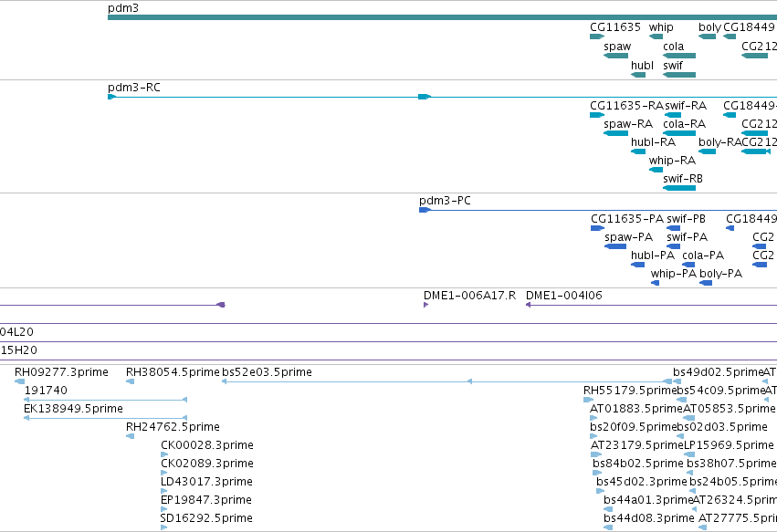Select the hubl gene label
The height and width of the screenshot is (532, 777).
pos(642,66)
